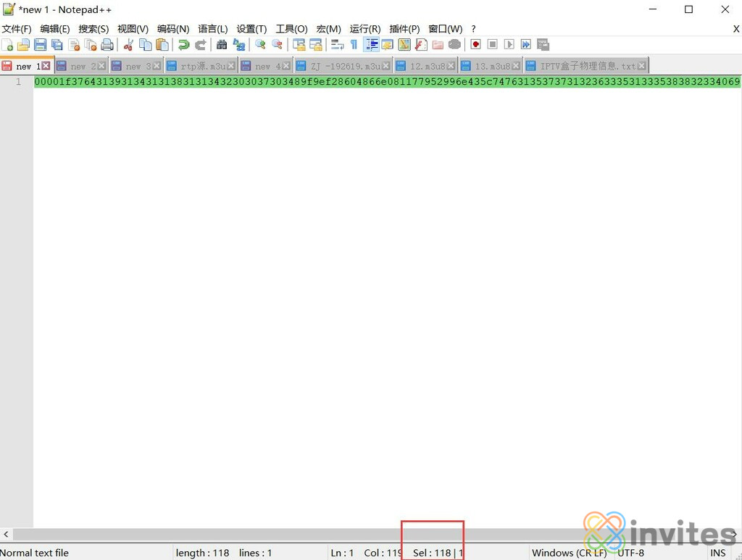Close the new 1 tab
742x560 pixels.
[x=46, y=66]
